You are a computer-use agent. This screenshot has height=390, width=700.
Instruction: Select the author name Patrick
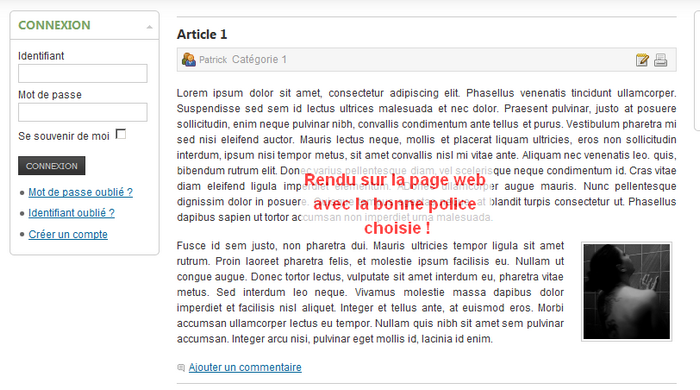pos(213,60)
